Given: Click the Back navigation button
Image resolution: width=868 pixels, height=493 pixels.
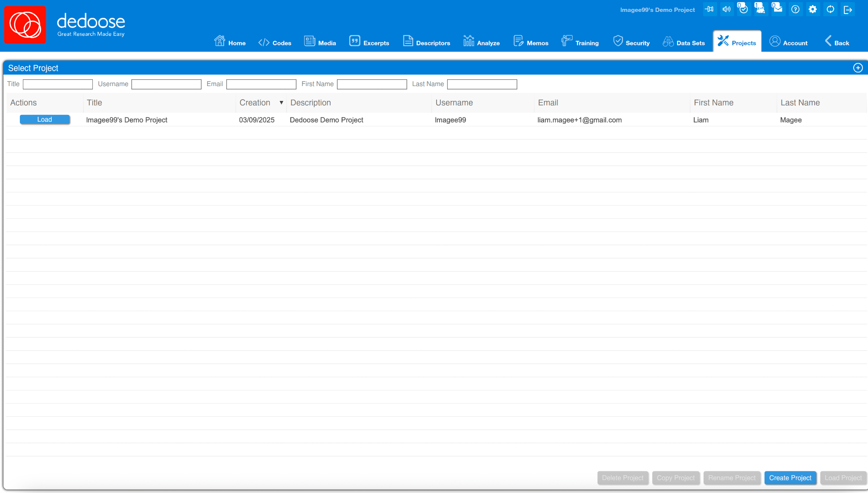Looking at the screenshot, I should [837, 42].
